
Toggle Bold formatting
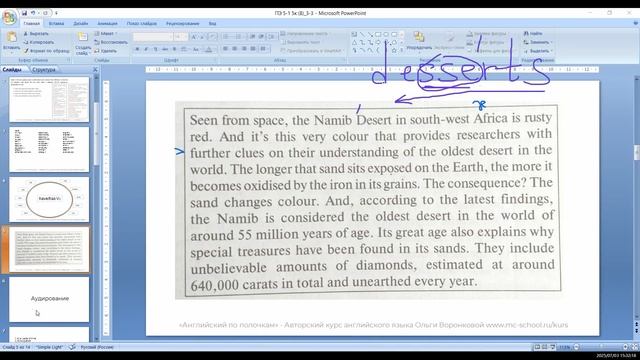(x=137, y=49)
